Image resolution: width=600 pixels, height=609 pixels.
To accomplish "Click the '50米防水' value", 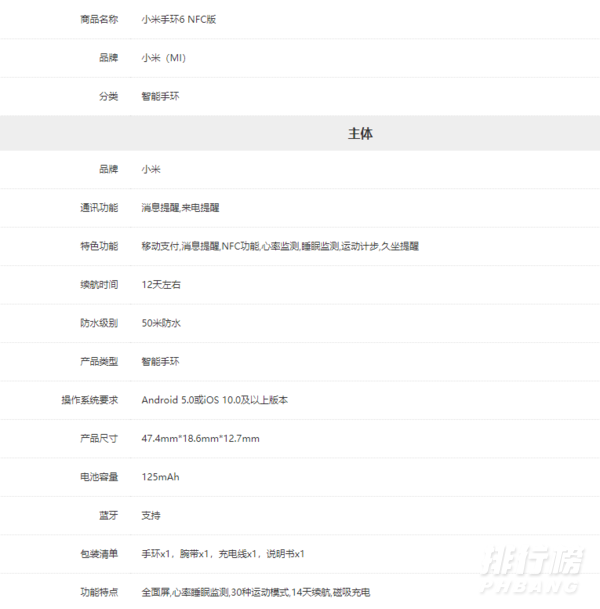I will 161,323.
